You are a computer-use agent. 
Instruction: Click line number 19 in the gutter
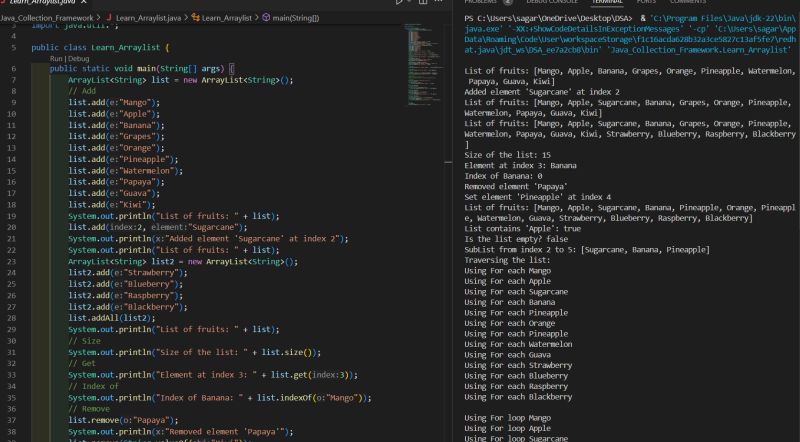point(12,216)
